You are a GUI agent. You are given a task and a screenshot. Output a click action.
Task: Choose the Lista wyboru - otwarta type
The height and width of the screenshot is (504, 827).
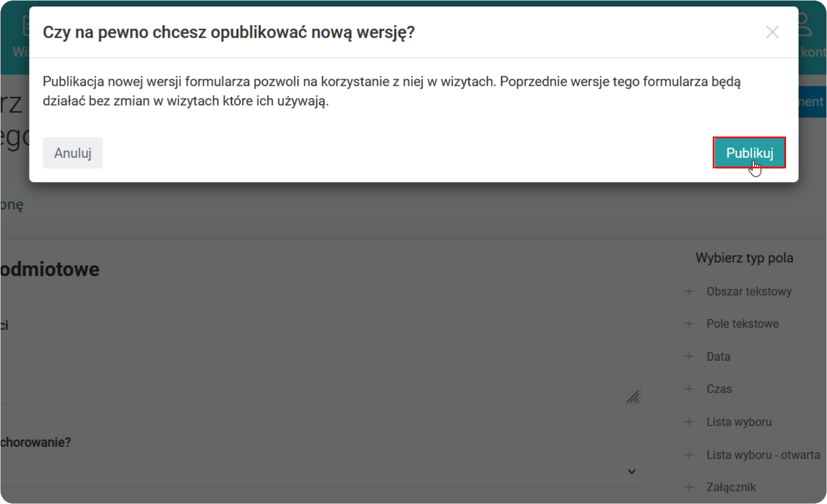pos(763,455)
